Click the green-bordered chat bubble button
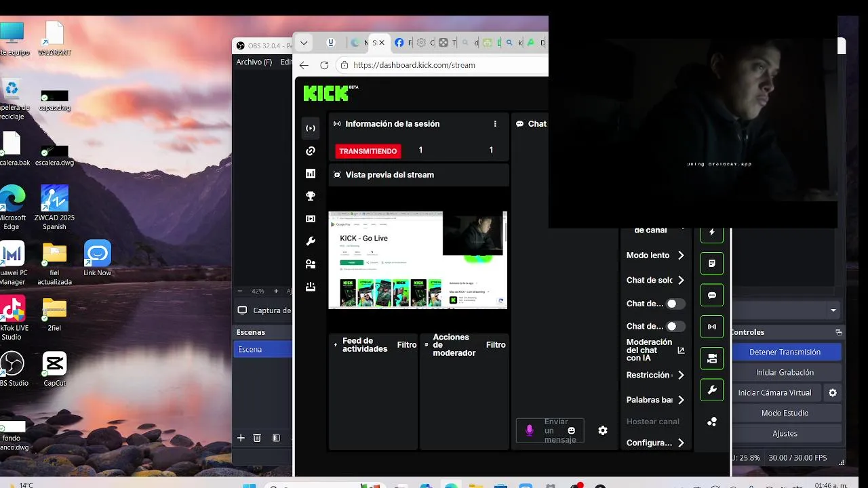 tap(712, 295)
